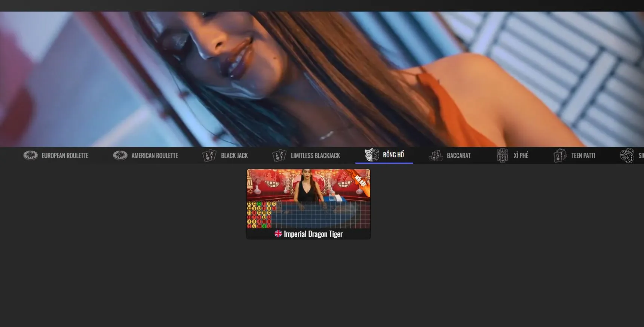Screen dimensions: 644x327
Task: Select the Teen Patti tab label
Action: (583, 155)
